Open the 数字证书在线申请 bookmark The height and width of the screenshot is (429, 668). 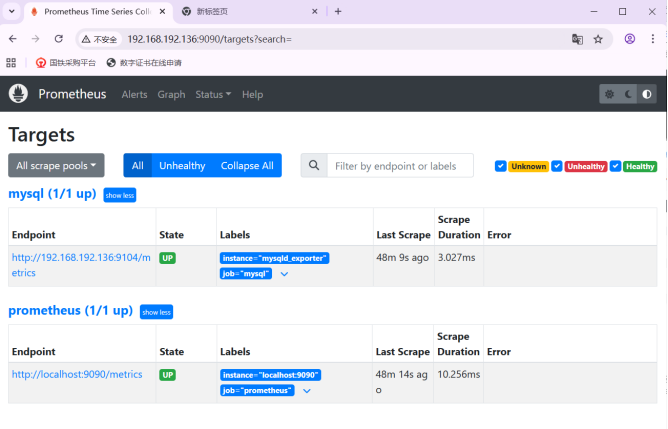[144, 63]
